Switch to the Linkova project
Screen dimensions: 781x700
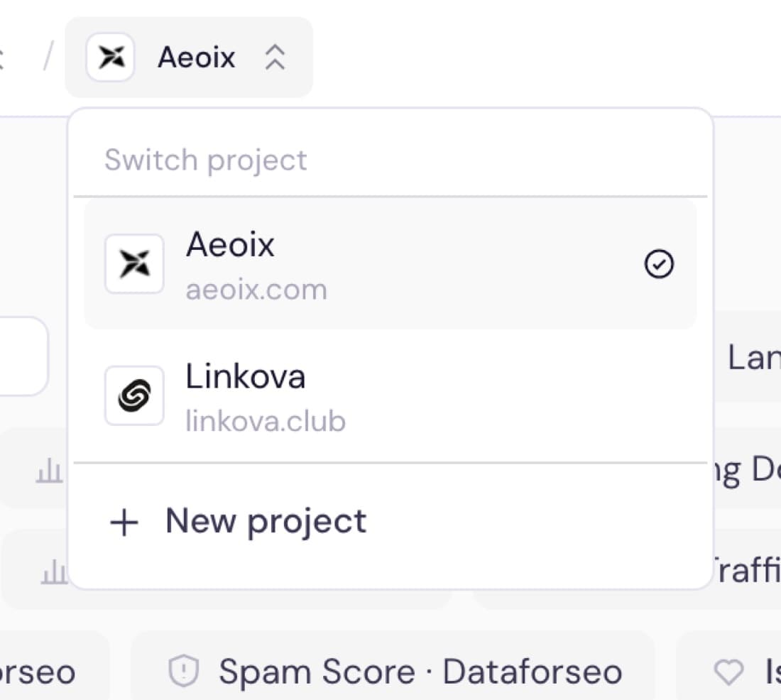coord(390,396)
